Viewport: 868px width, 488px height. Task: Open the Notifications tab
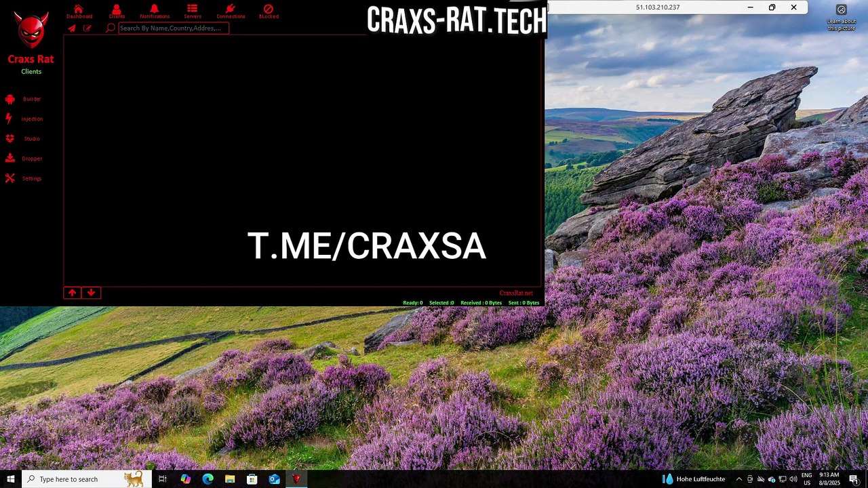pyautogui.click(x=155, y=12)
